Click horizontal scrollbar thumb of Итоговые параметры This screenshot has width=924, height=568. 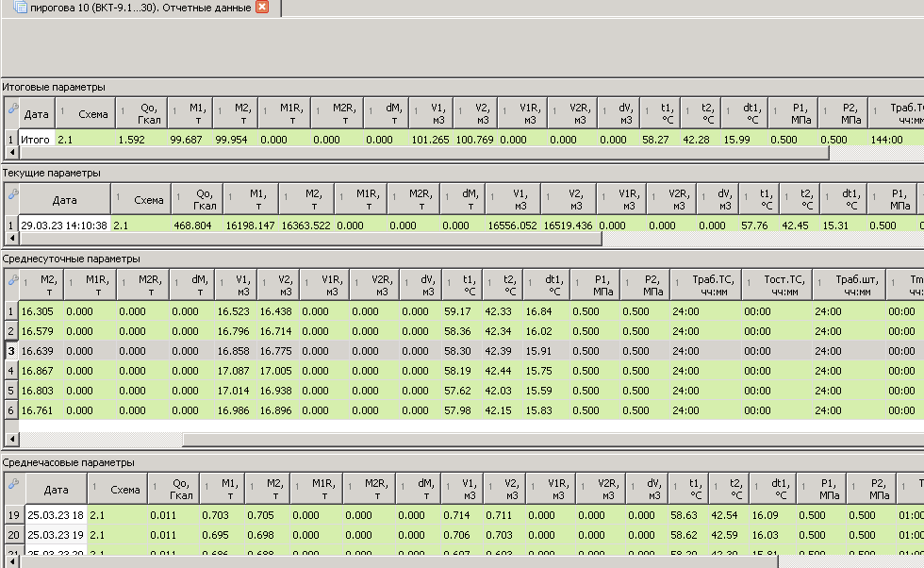point(423,153)
